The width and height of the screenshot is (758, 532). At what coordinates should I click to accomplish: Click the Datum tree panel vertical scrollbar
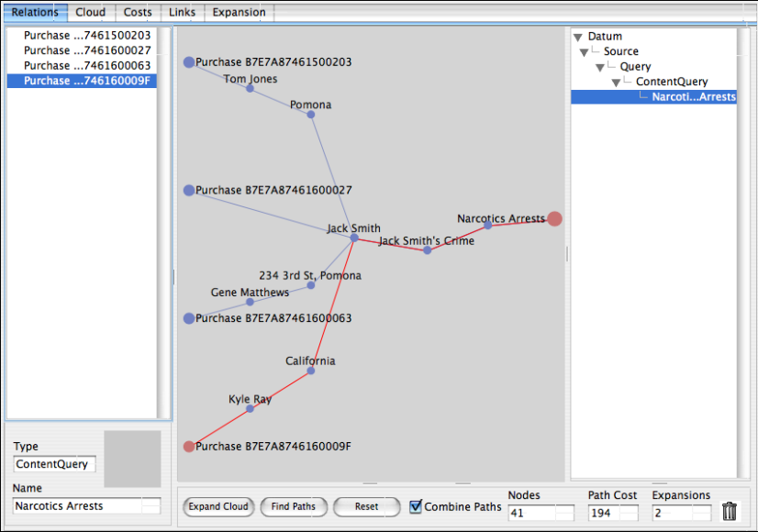pyautogui.click(x=743, y=253)
